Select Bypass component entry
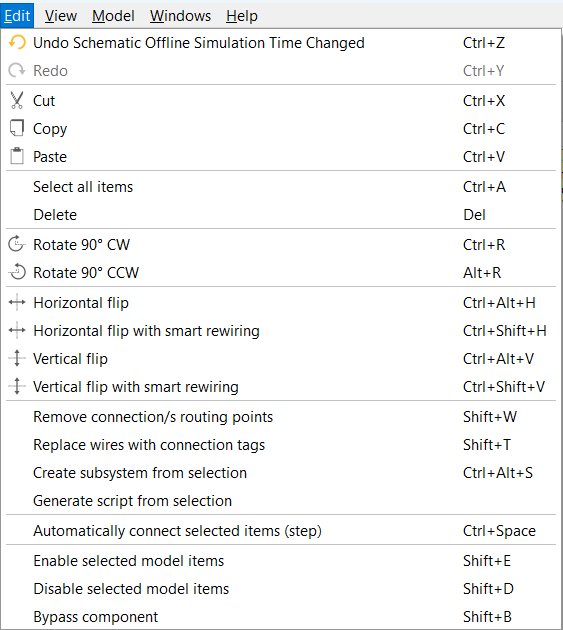The height and width of the screenshot is (630, 563). (281, 616)
